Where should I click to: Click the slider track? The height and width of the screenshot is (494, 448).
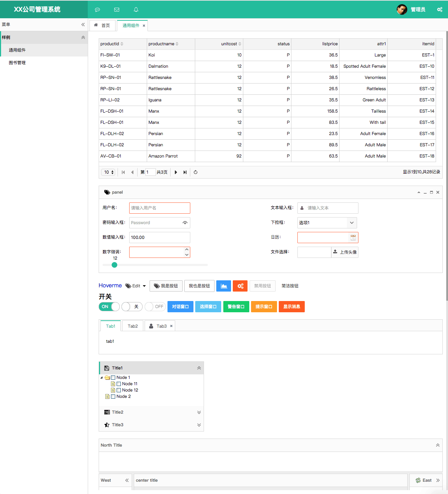(155, 265)
